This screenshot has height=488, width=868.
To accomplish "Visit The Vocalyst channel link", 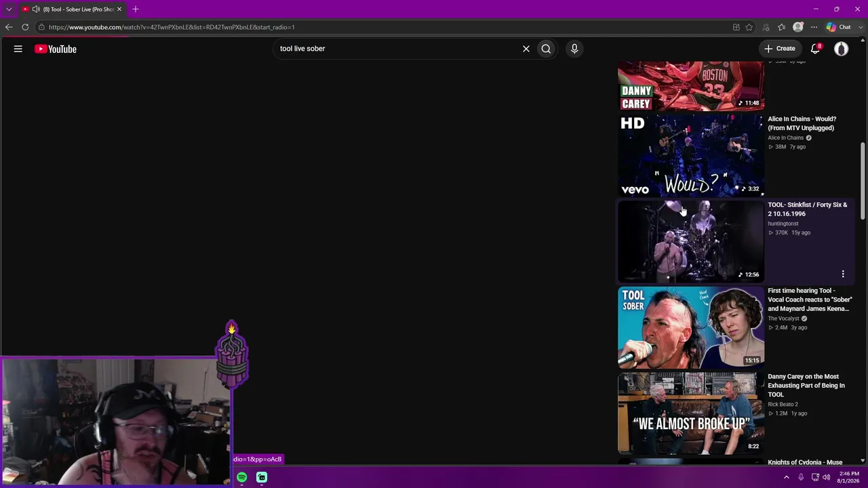I will [x=783, y=319].
